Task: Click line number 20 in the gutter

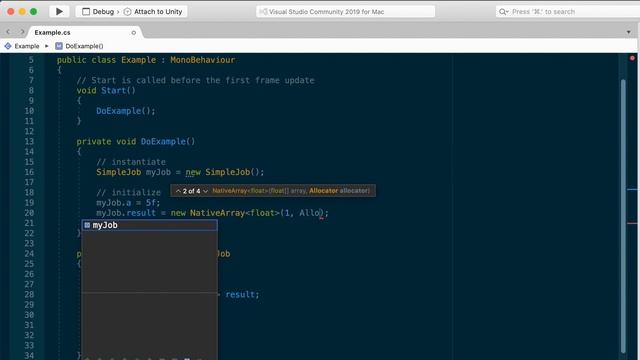Action: (x=29, y=213)
